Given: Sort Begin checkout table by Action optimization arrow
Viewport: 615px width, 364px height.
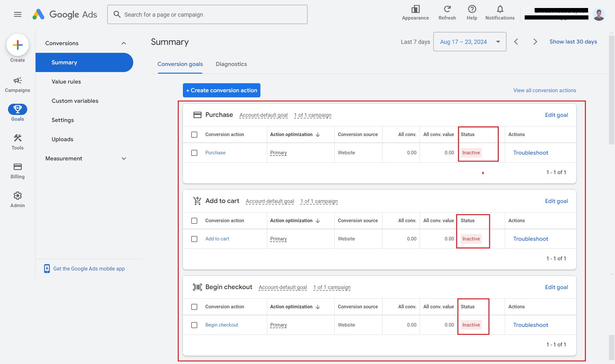Looking at the screenshot, I should coord(318,307).
